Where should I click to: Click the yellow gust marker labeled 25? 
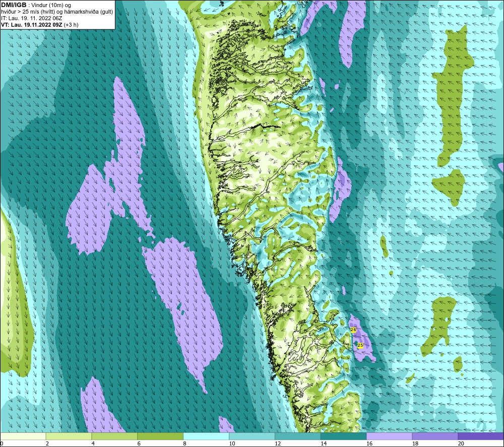coord(360,345)
